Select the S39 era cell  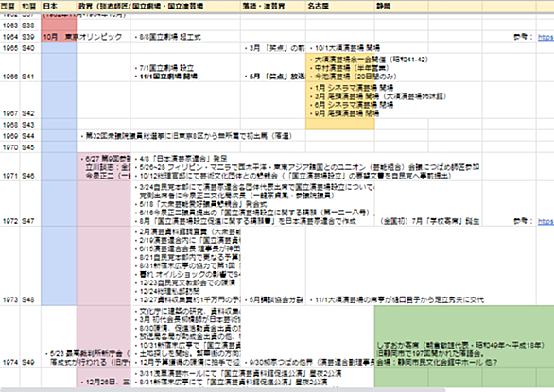click(30, 37)
